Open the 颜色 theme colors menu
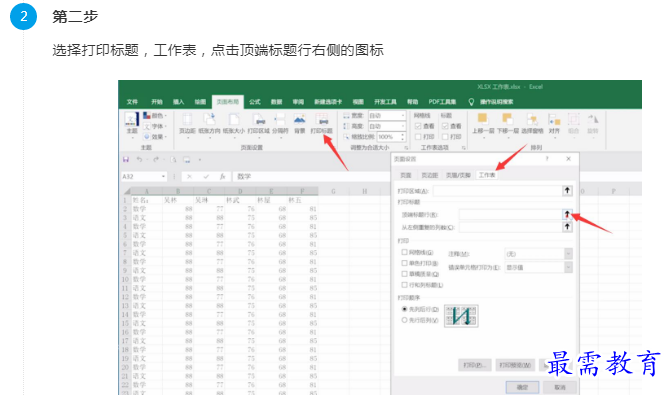Viewport: 669px width, 395px height. pos(154,116)
